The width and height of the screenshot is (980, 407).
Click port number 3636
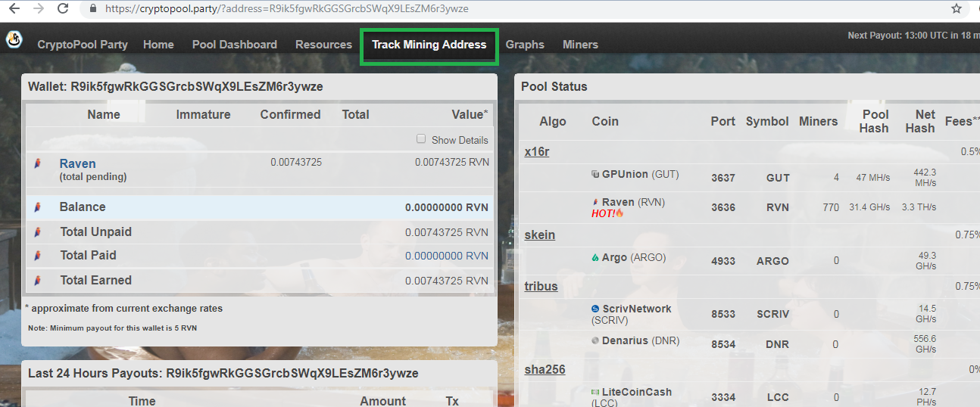point(723,207)
